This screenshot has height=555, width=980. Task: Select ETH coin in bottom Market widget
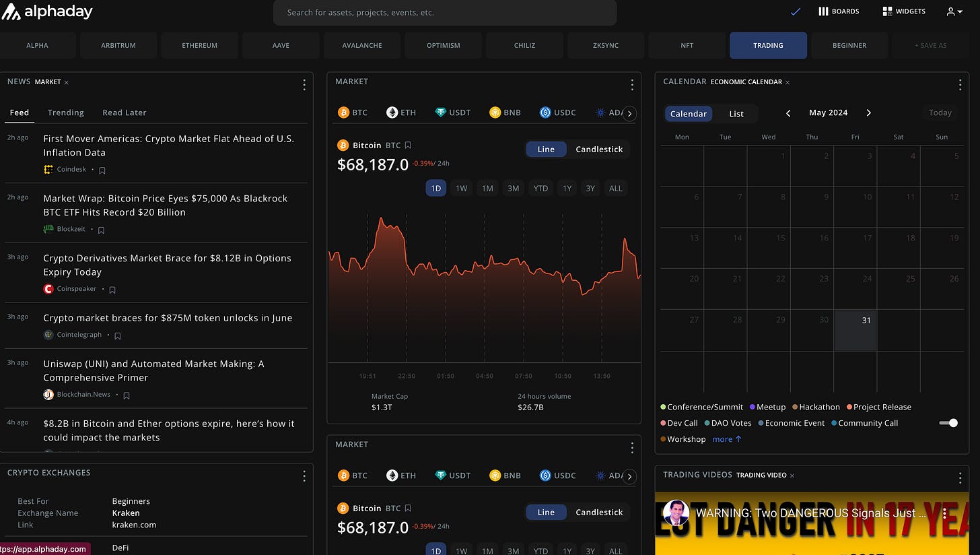pyautogui.click(x=401, y=476)
